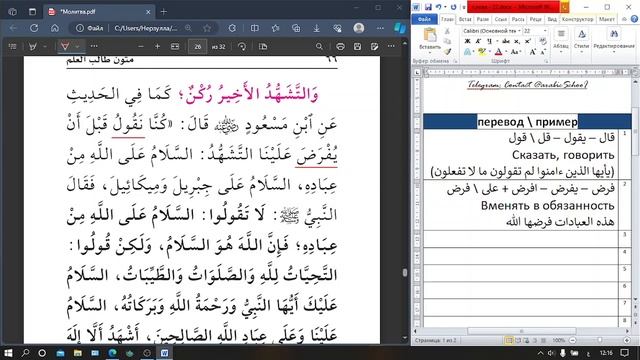Increase font size in Word
This screenshot has width=640, height=360.
pyautogui.click(x=533, y=52)
